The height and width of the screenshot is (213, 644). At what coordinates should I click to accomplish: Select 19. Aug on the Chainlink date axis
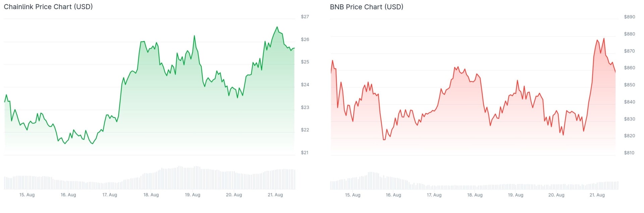pos(193,195)
